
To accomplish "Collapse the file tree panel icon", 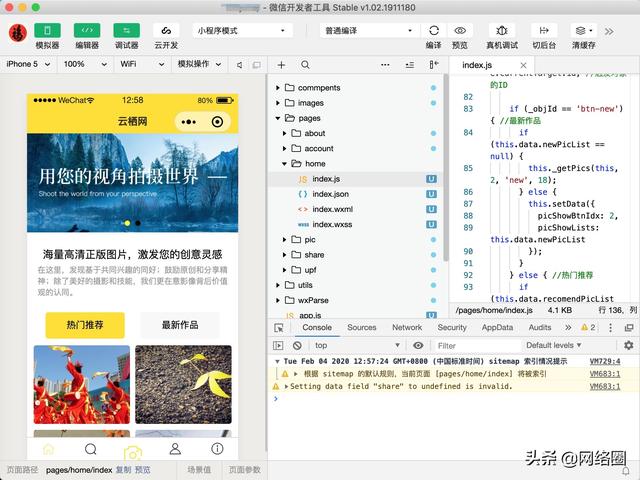I will (434, 65).
